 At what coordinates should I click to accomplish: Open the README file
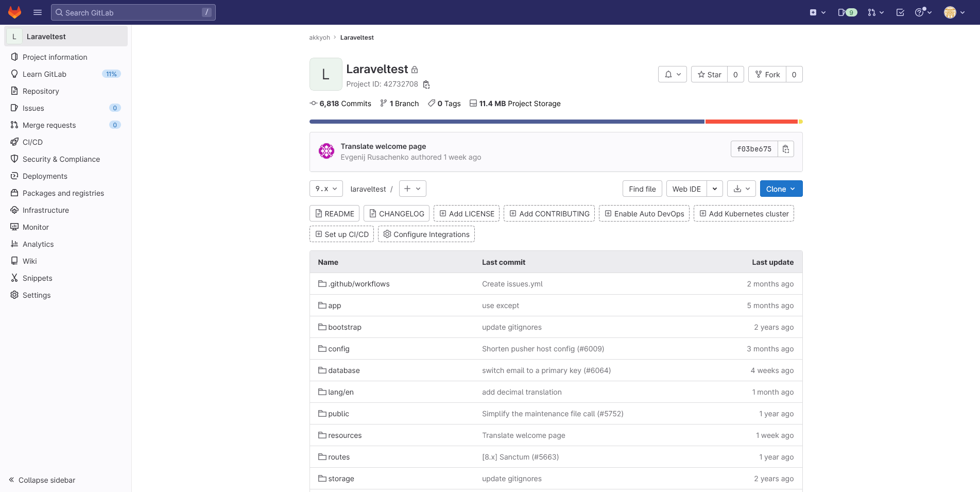pos(335,214)
